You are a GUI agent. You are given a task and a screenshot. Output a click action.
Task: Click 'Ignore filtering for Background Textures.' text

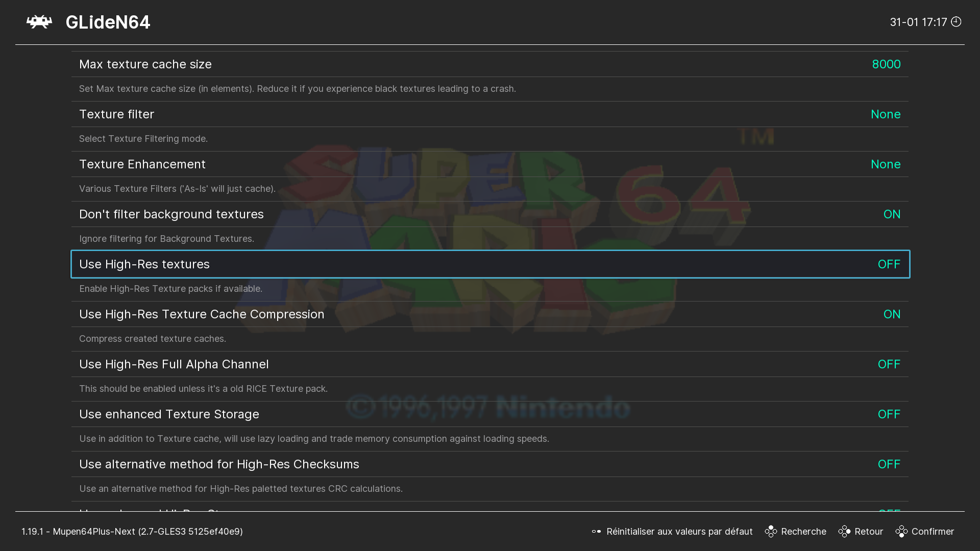pyautogui.click(x=166, y=239)
